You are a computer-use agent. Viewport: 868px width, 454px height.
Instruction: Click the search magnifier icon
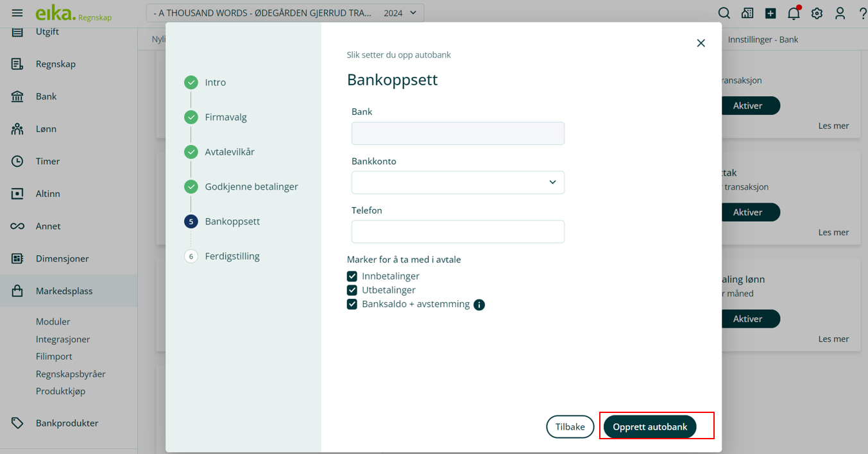pyautogui.click(x=724, y=13)
